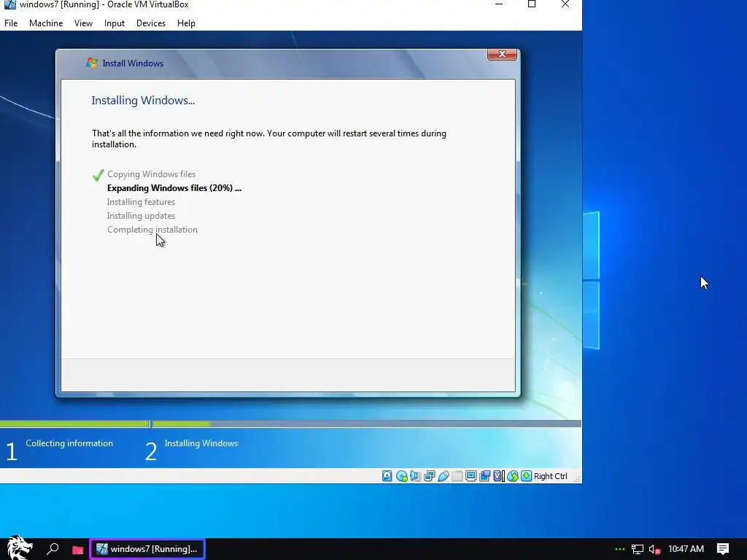The height and width of the screenshot is (560, 747).
Task: Click the muted volume icon in tray
Action: click(654, 550)
